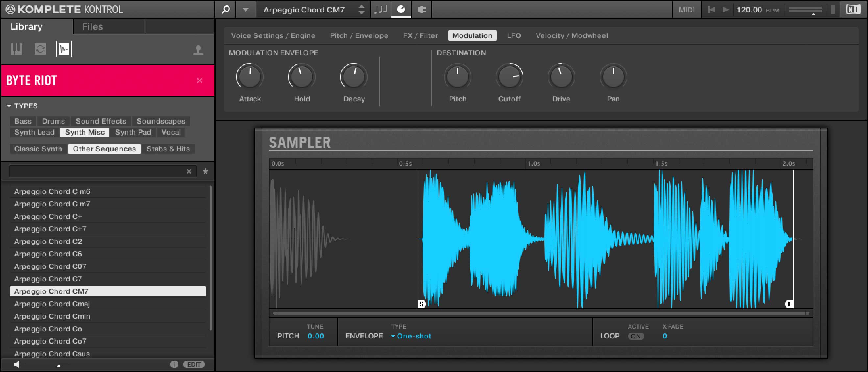Viewport: 868px width, 372px height.
Task: Open the header dropdown arrow menu
Action: coord(246,10)
